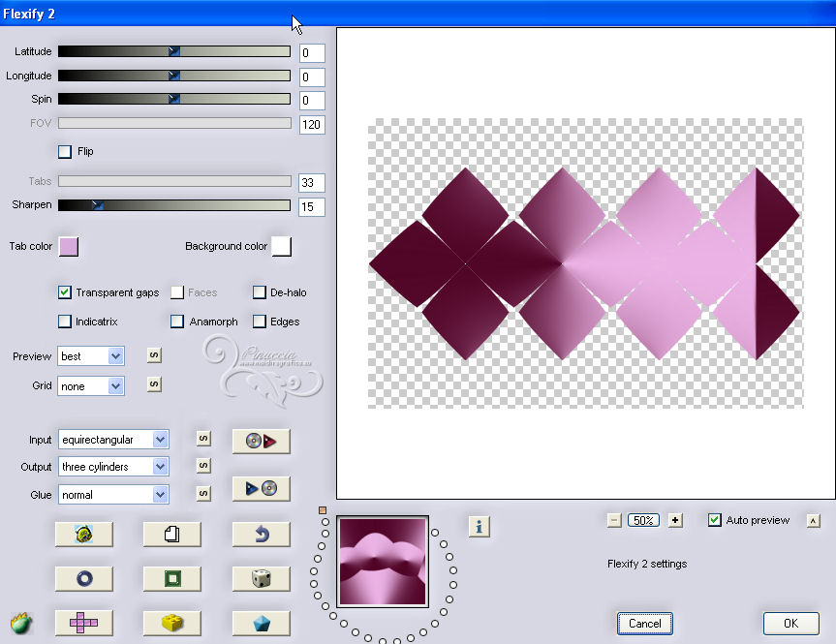The height and width of the screenshot is (644, 836).
Task: Click the small orange square above dotted ring
Action: tap(322, 510)
